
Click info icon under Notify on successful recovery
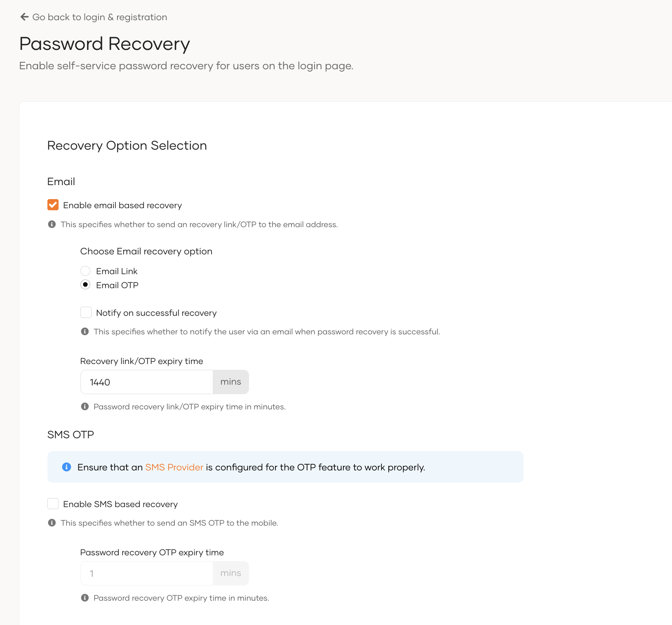click(85, 331)
